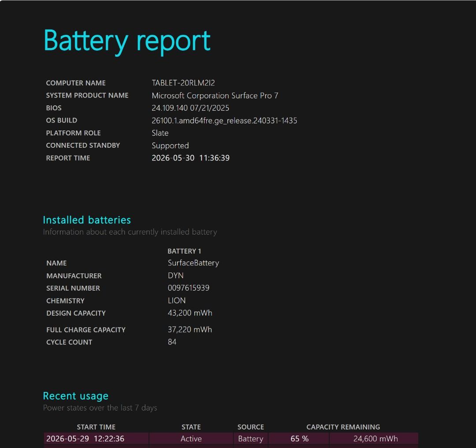Select design capacity 43,200 mWh
The image size is (476, 448).
click(x=190, y=313)
